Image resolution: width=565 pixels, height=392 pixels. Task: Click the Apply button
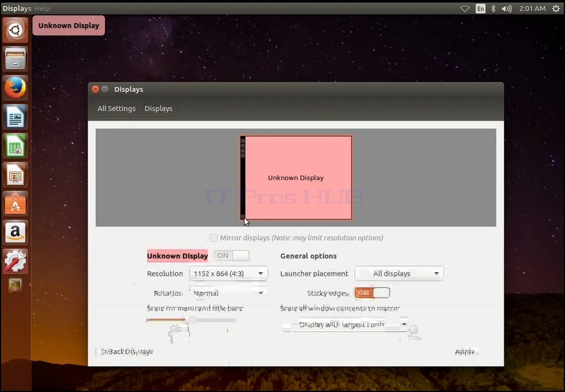464,352
